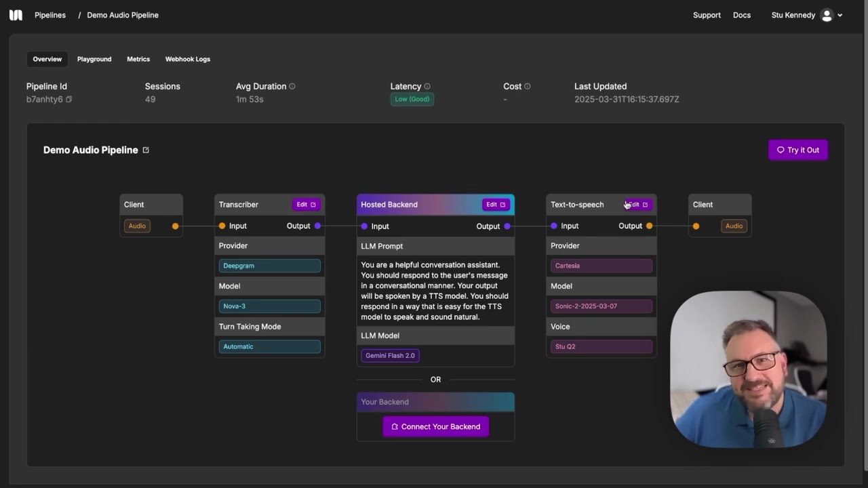
Task: Click the LLM Model label
Action: [380, 335]
